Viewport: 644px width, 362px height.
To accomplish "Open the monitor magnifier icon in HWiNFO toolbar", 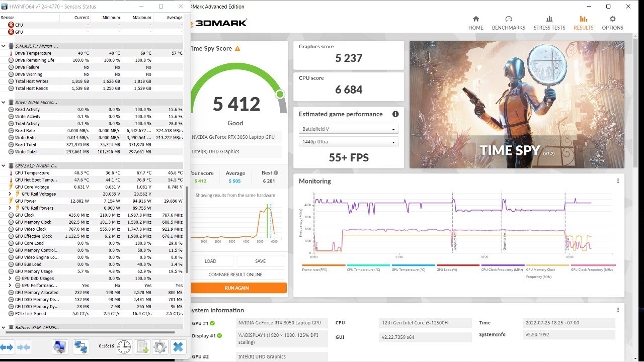I will (60, 346).
